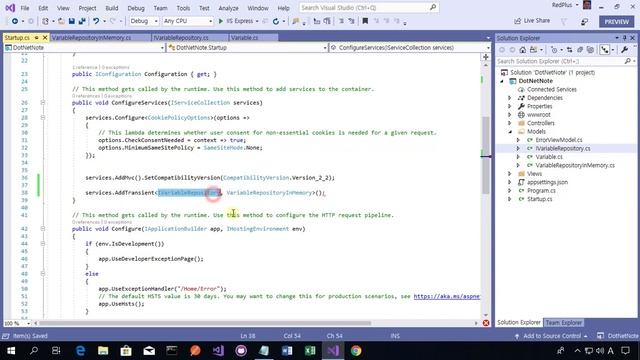Image resolution: width=640 pixels, height=360 pixels.
Task: Click Home icon in Solution Explorer toolbar
Action: [522, 50]
